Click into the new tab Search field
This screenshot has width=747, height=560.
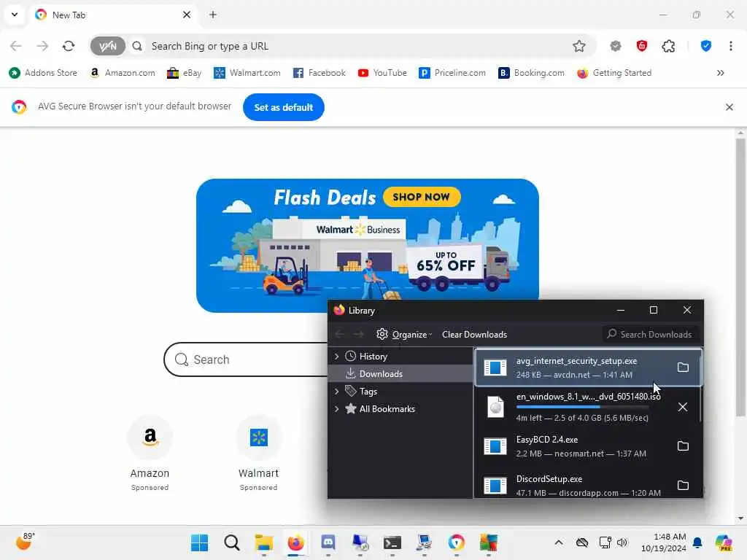pyautogui.click(x=246, y=359)
